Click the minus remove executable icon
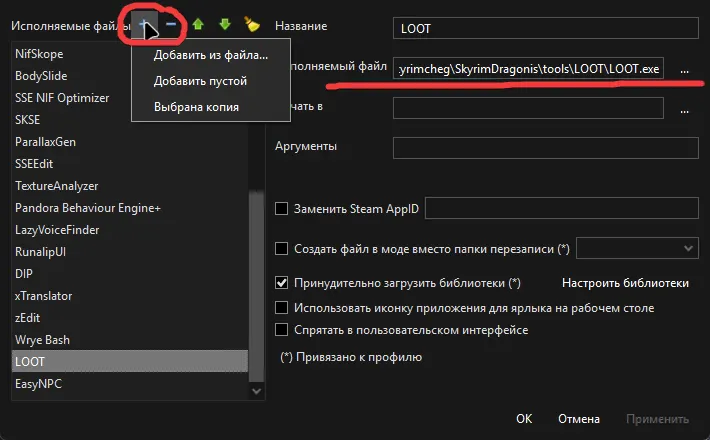 pyautogui.click(x=171, y=24)
